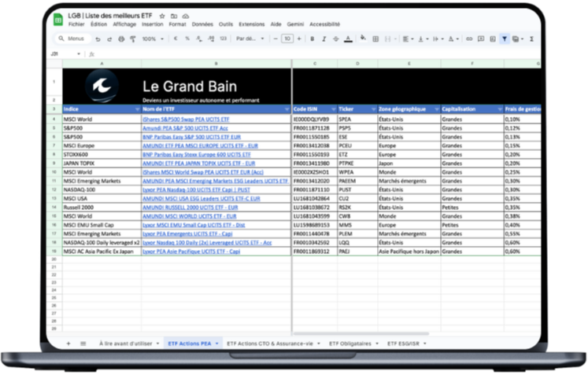Check cloud save status icon
This screenshot has height=375, width=588.
click(186, 16)
